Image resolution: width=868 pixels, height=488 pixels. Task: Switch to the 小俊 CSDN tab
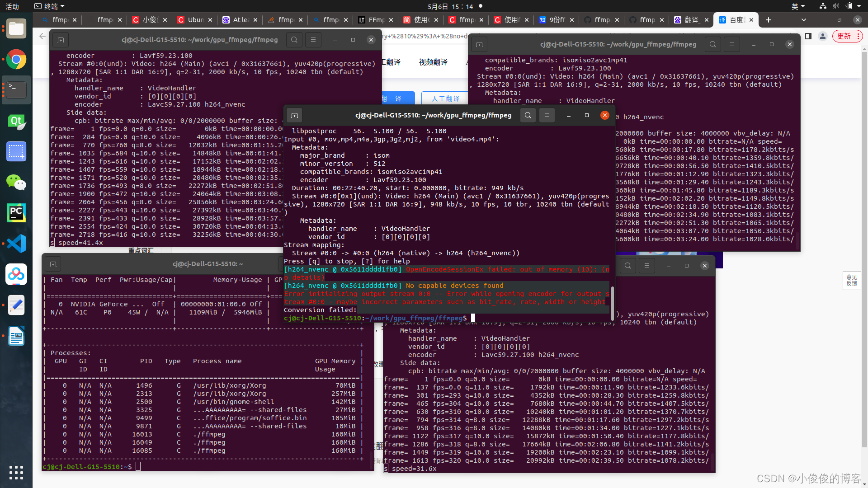point(149,20)
